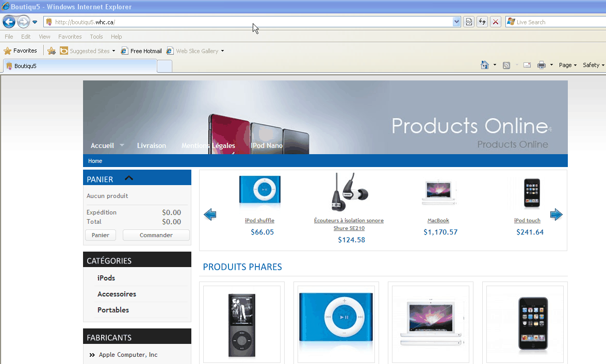Image resolution: width=606 pixels, height=364 pixels.
Task: Click the browser Forward arrow button
Action: point(24,22)
